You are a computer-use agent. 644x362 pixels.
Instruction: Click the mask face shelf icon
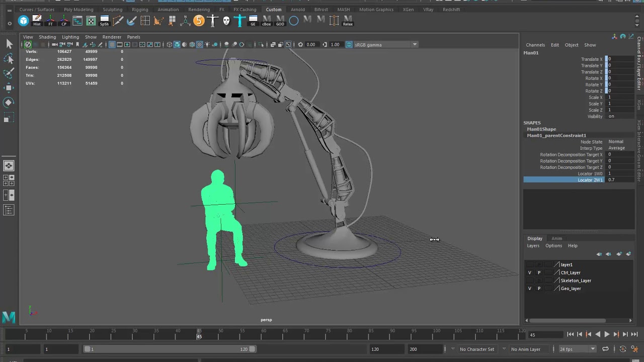(226, 21)
